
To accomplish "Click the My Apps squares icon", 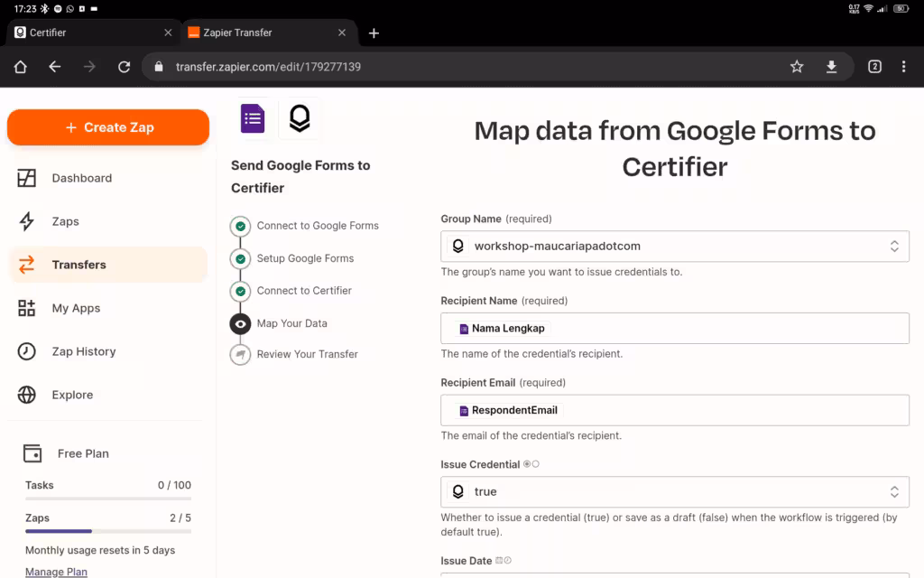I will click(x=26, y=308).
